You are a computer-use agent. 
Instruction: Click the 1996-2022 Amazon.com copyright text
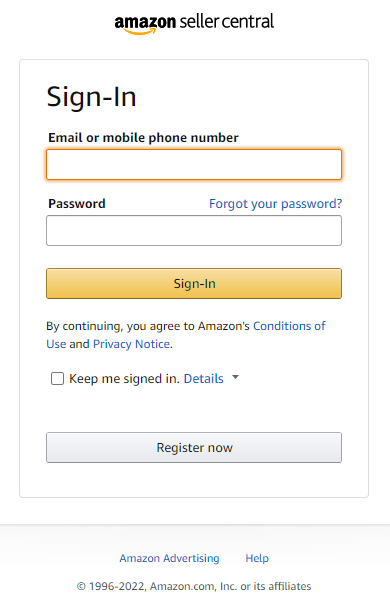[x=194, y=586]
